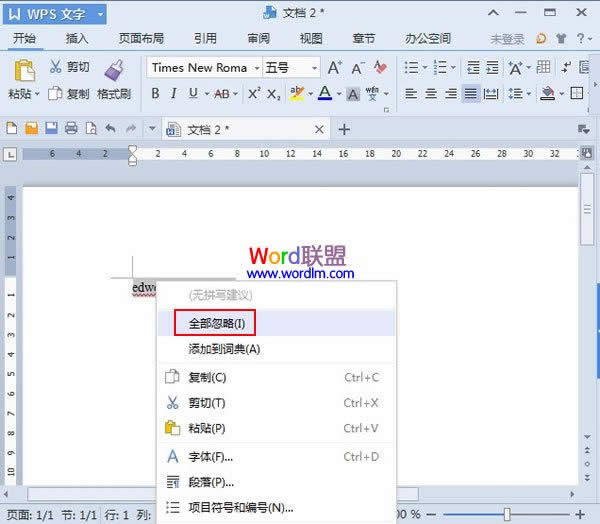This screenshot has width=600, height=524.
Task: Click the new tab plus button
Action: [x=345, y=129]
